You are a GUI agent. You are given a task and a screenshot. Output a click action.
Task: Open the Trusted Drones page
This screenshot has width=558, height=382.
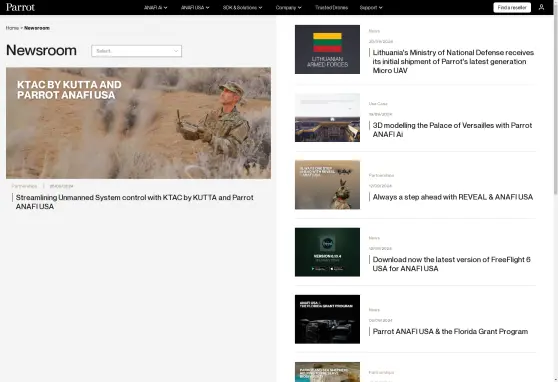coord(331,7)
